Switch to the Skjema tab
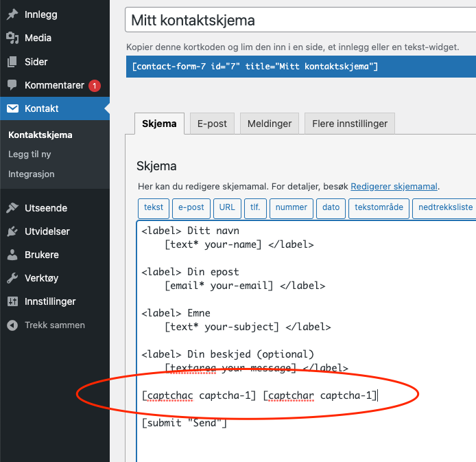 coord(159,124)
